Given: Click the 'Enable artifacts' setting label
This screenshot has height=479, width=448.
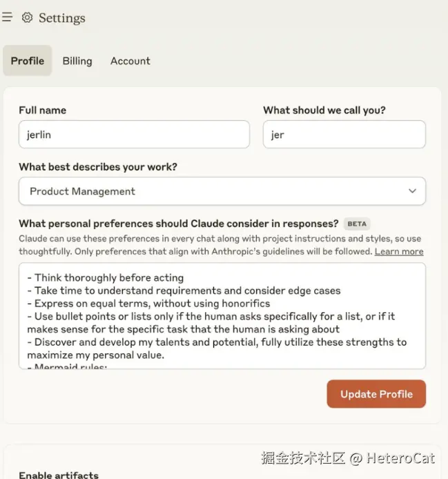Looking at the screenshot, I should pyautogui.click(x=59, y=474).
